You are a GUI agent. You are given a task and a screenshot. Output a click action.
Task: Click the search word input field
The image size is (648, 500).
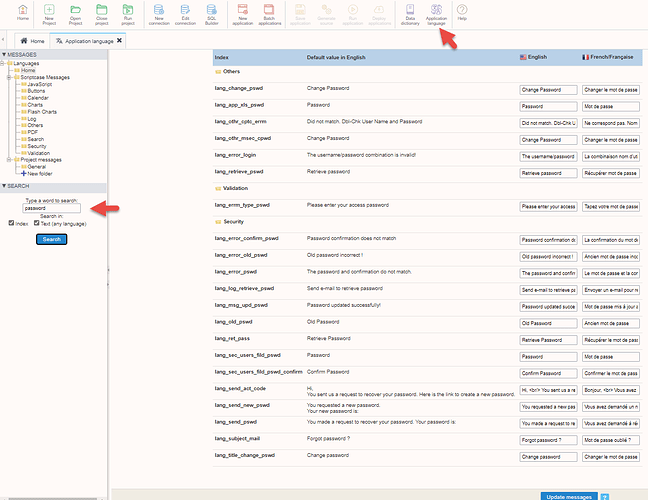(52, 208)
